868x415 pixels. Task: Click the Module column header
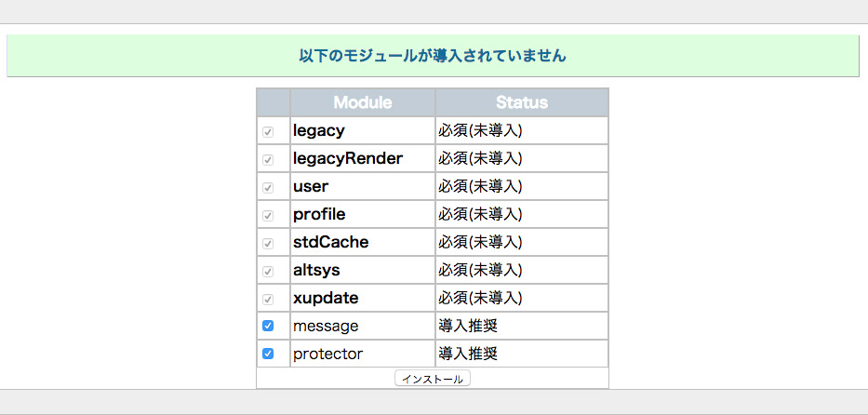pos(362,102)
